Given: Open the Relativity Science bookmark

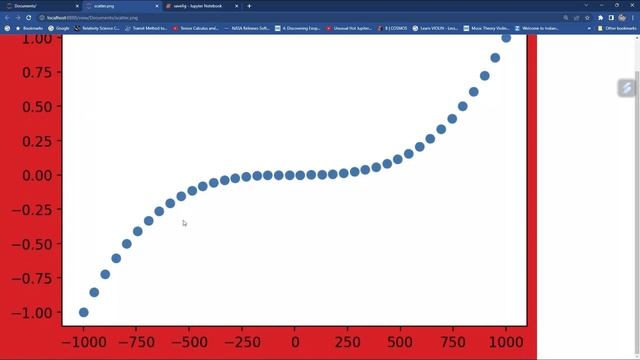Looking at the screenshot, I should (97, 28).
